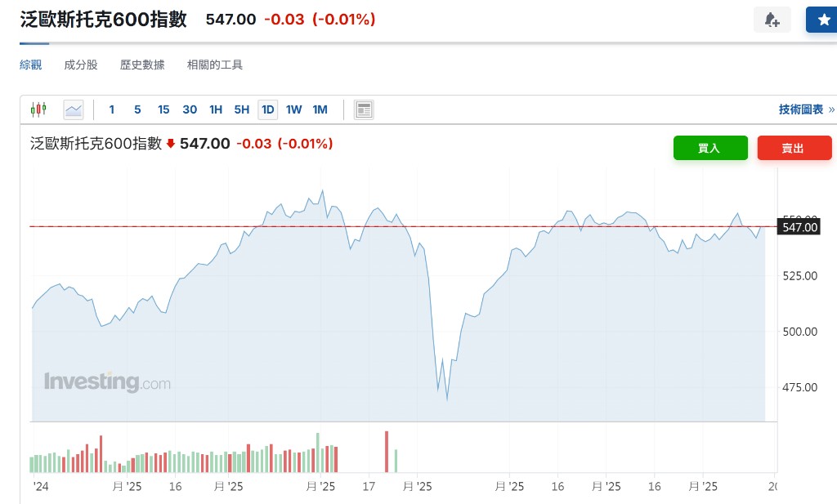Image resolution: width=837 pixels, height=504 pixels.
Task: Select the 1D interval
Action: tap(267, 109)
